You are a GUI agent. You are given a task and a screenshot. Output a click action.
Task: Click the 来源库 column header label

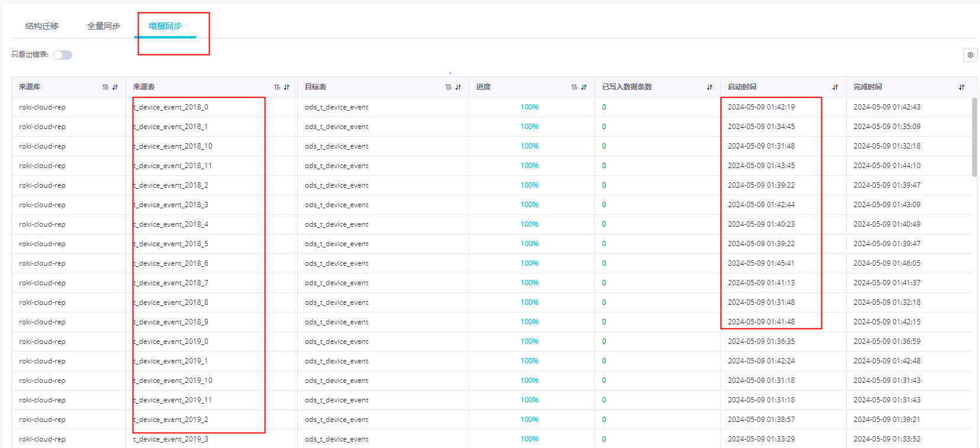(x=30, y=87)
